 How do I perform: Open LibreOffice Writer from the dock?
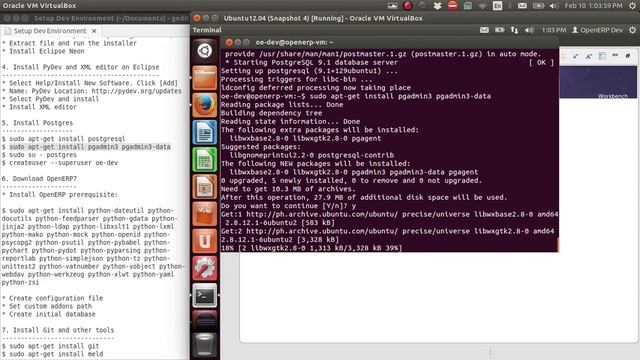point(204,132)
